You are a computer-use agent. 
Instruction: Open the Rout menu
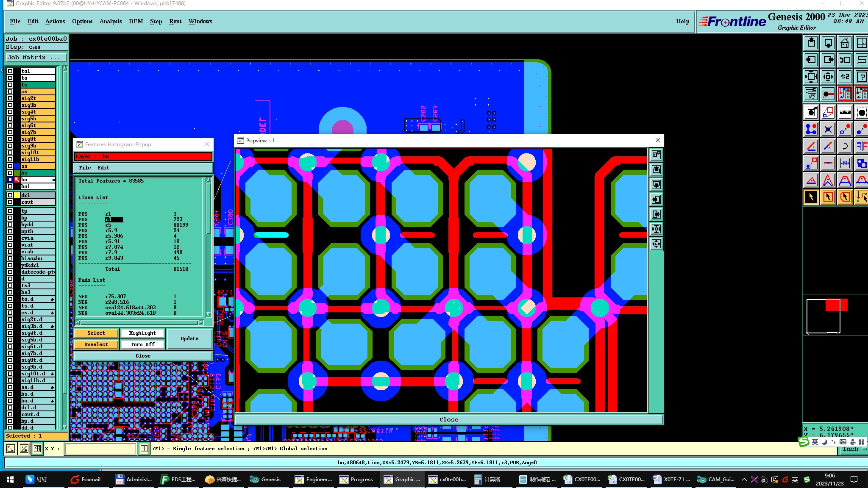click(175, 21)
